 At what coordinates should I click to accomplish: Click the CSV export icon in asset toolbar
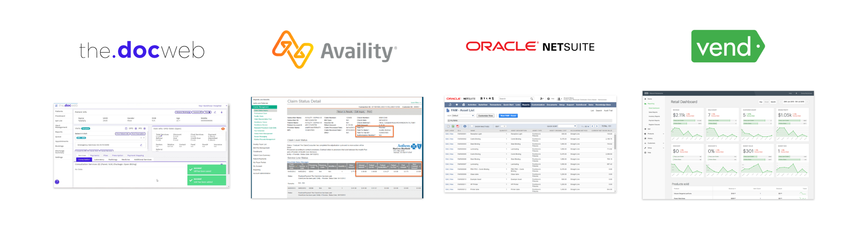click(x=448, y=126)
